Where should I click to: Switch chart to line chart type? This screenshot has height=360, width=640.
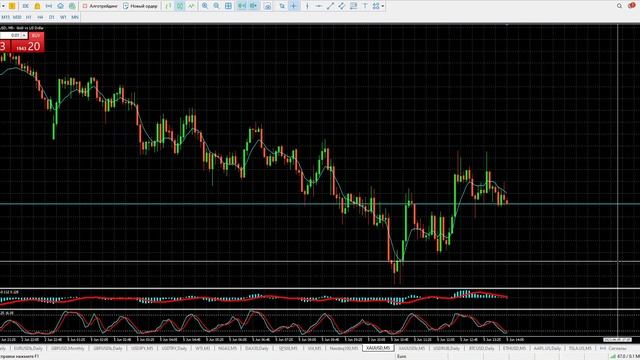click(191, 6)
